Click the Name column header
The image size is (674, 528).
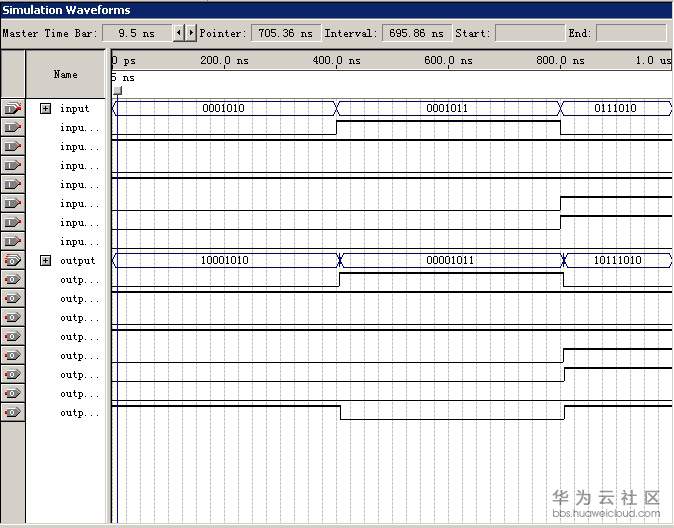[65, 74]
